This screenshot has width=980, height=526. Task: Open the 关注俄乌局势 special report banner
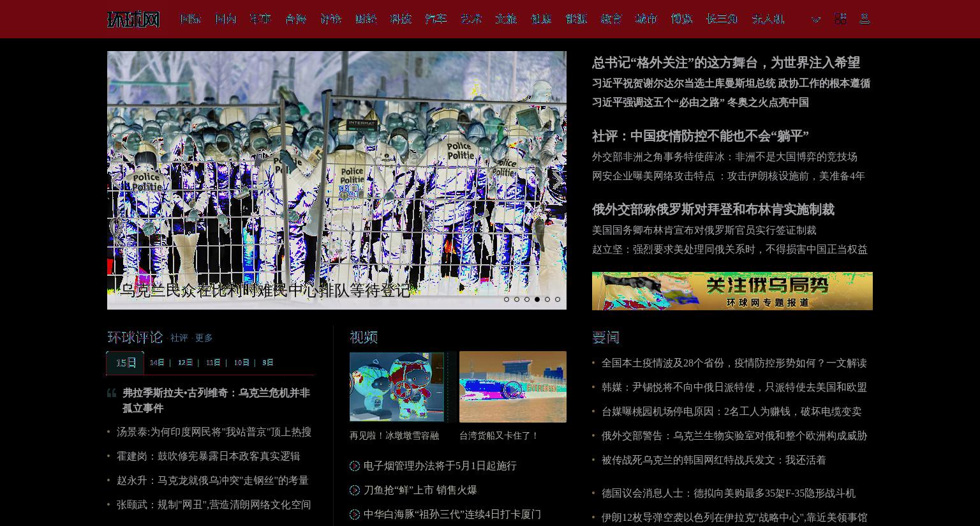pyautogui.click(x=732, y=291)
